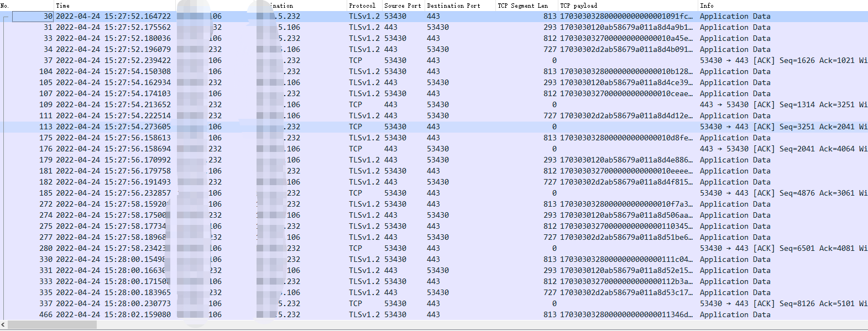Viewport: 868px width, 331px height.
Task: Click the horizontal scrollbar thumb
Action: (x=52, y=325)
